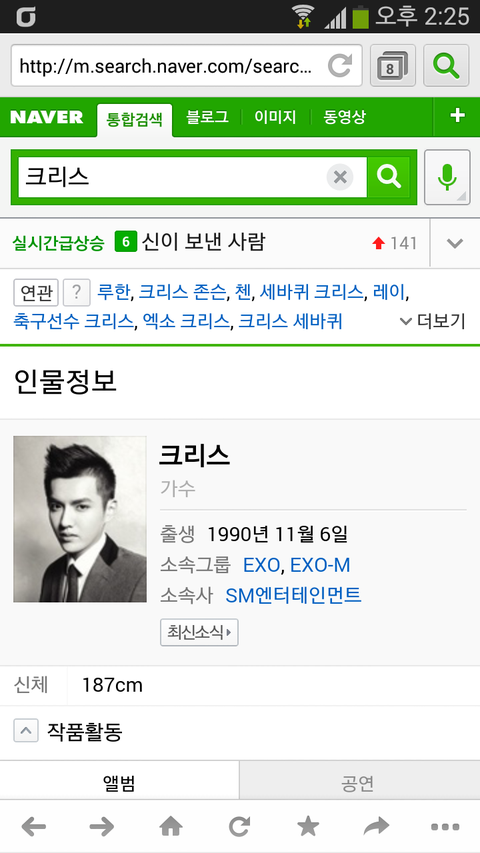The width and height of the screenshot is (480, 853).
Task: Tap the plus to add more tabs
Action: (x=458, y=116)
